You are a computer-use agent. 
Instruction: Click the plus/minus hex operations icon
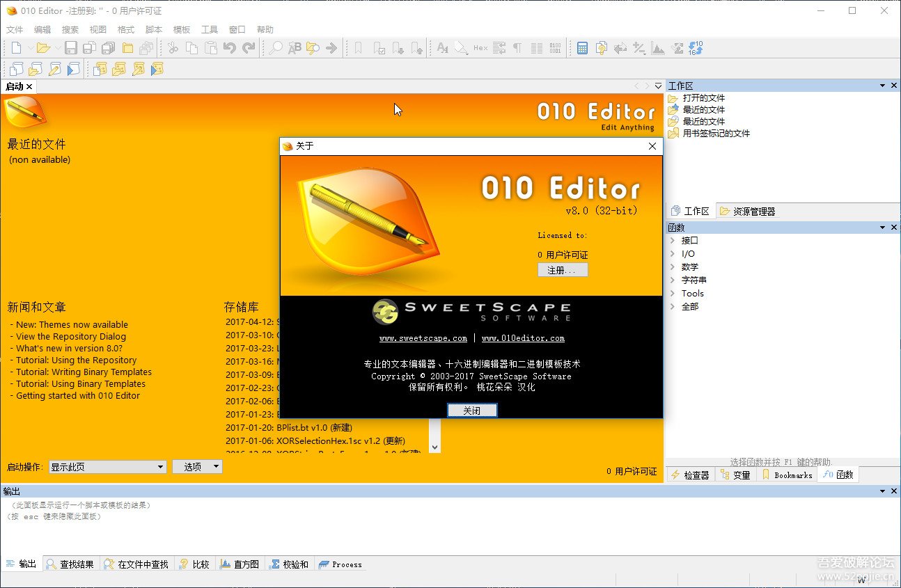(638, 48)
